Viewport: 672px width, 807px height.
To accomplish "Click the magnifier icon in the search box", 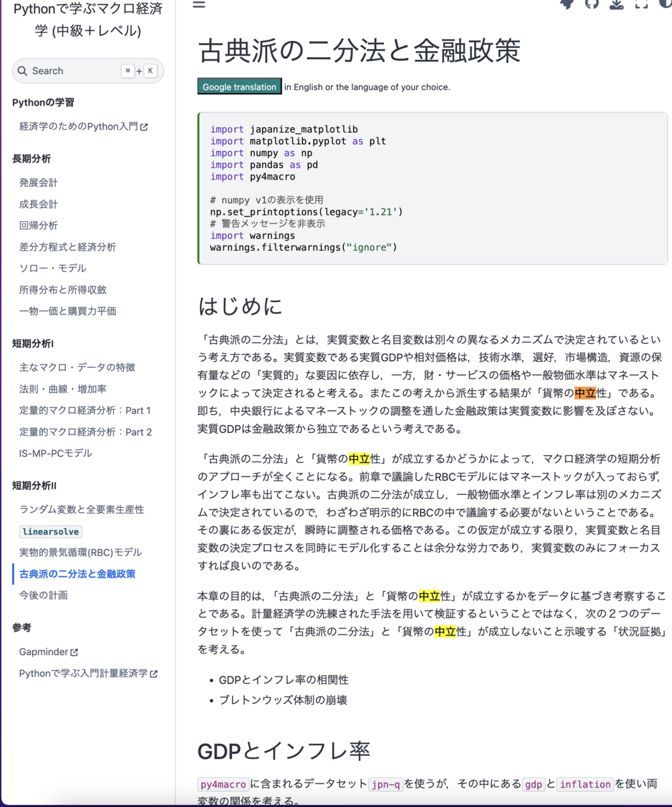I will (22, 71).
